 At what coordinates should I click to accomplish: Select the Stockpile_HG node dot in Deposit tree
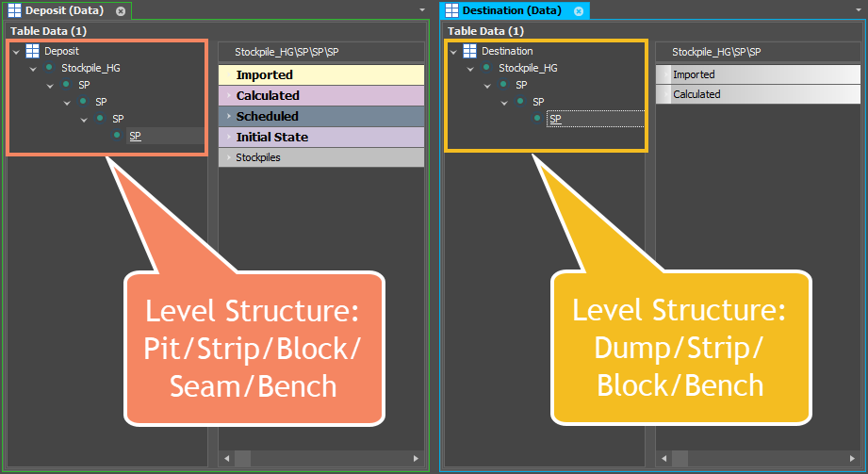49,68
